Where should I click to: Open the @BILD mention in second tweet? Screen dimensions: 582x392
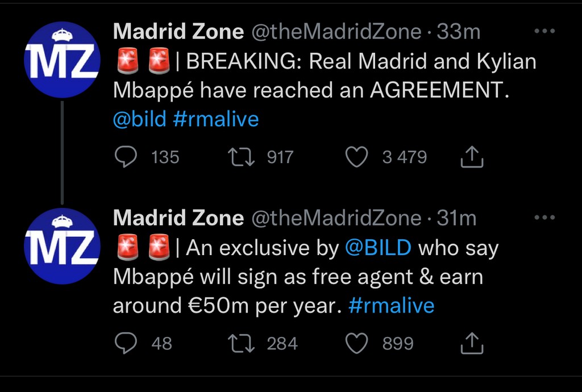click(x=378, y=248)
